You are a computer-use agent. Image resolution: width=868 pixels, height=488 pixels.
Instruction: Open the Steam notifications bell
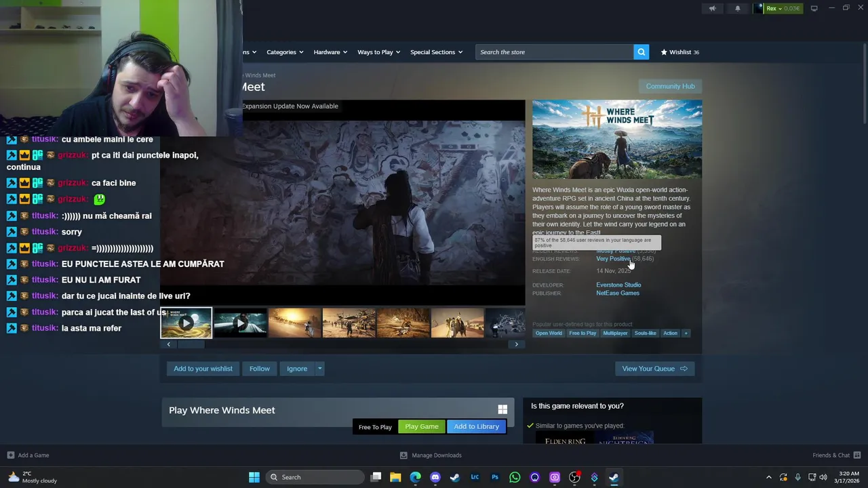(x=738, y=9)
